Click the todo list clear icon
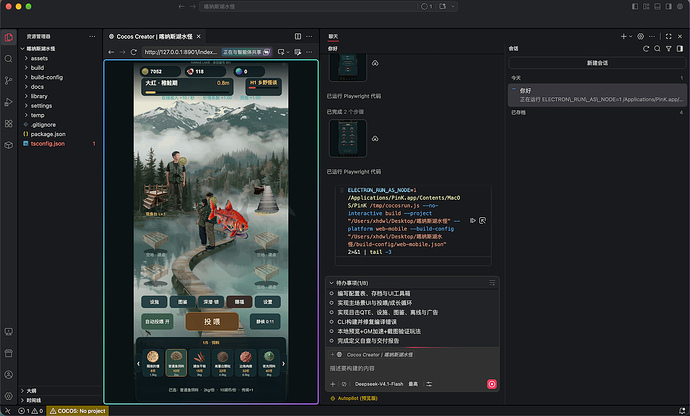The image size is (690, 416). click(492, 283)
